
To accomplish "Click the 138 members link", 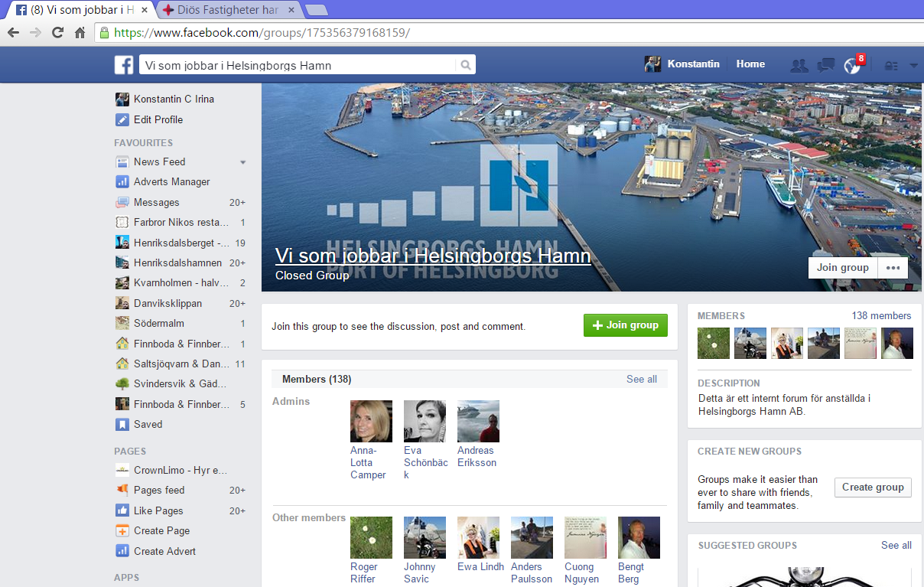I will pyautogui.click(x=881, y=315).
